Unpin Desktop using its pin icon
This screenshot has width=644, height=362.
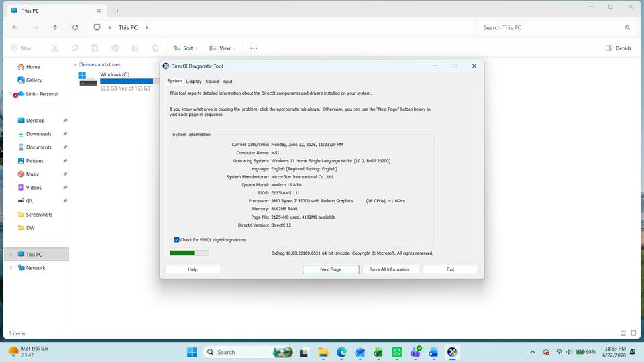point(65,121)
